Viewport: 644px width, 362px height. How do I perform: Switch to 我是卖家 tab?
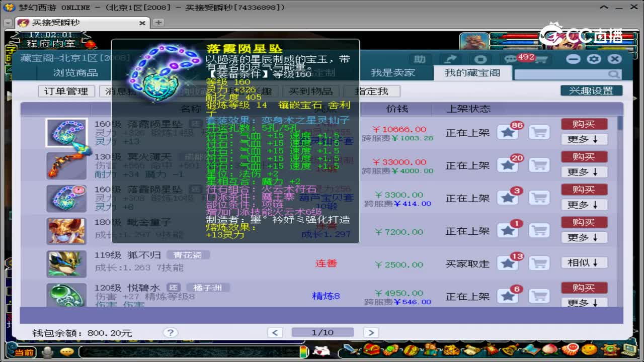[x=393, y=72]
